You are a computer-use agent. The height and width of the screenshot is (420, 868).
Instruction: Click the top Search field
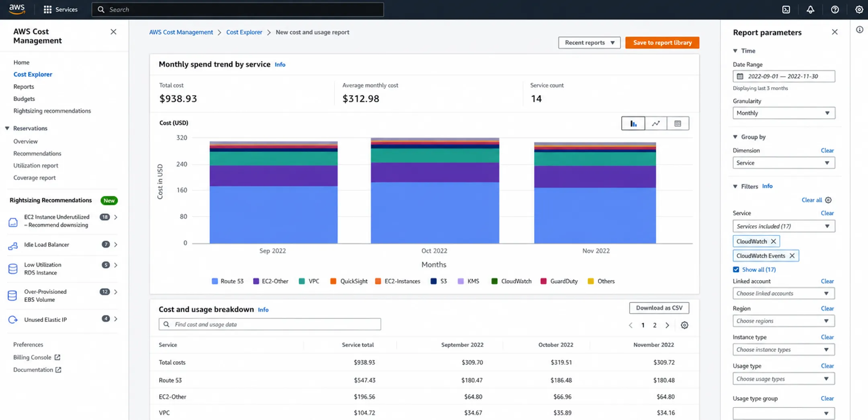pos(237,9)
